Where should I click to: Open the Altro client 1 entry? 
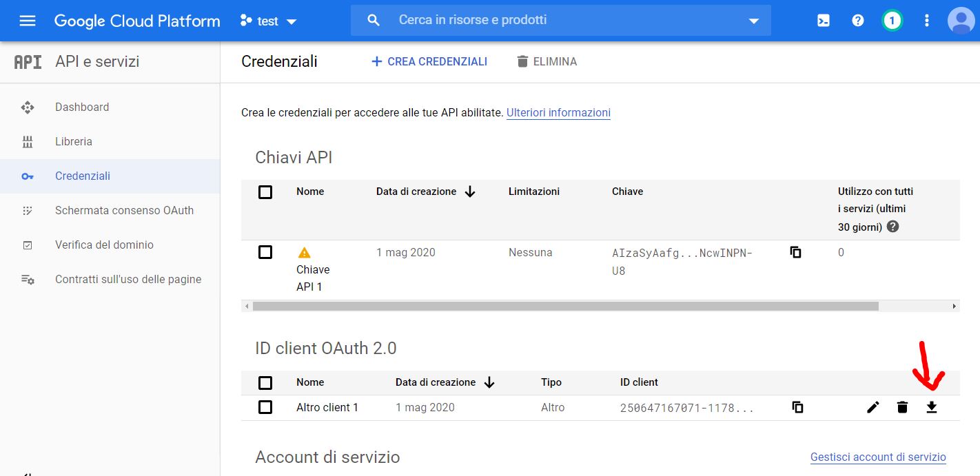[x=327, y=407]
